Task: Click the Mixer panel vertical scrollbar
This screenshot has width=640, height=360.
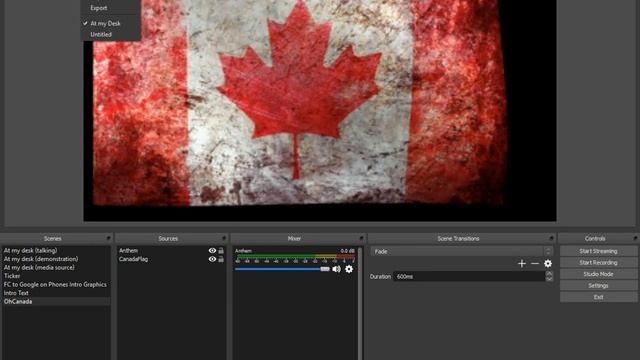Action: pyautogui.click(x=360, y=303)
